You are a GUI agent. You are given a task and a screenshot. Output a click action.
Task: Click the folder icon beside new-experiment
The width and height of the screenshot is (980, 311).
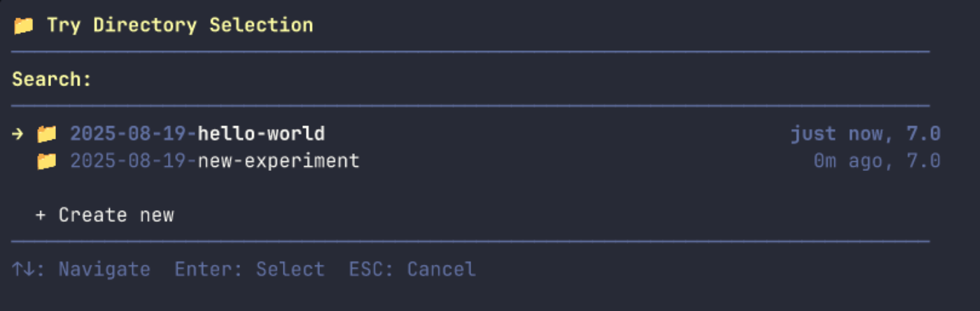pyautogui.click(x=46, y=161)
